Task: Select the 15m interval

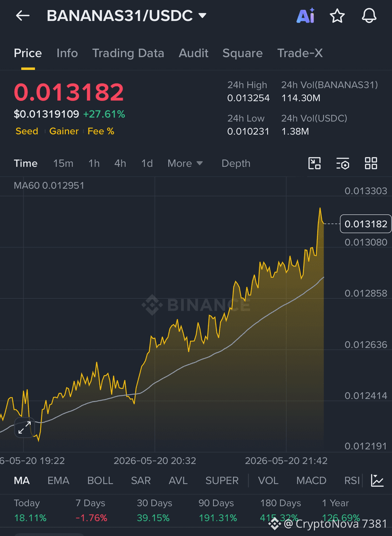Action: pos(63,163)
